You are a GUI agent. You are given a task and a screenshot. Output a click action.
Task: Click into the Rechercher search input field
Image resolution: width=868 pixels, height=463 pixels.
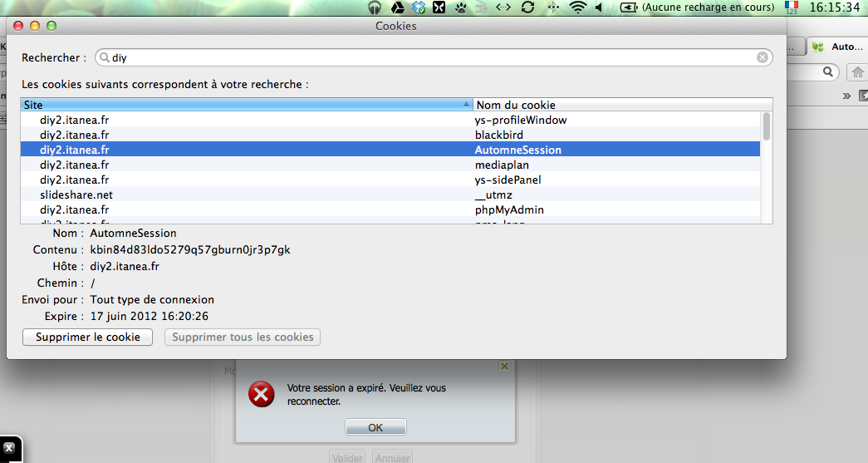tap(415, 58)
